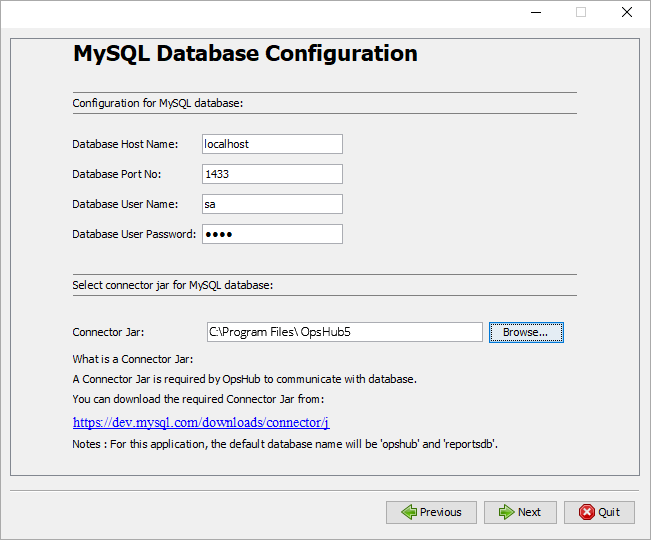
Task: Click the MySQL Database Configuration heading
Action: pos(245,54)
